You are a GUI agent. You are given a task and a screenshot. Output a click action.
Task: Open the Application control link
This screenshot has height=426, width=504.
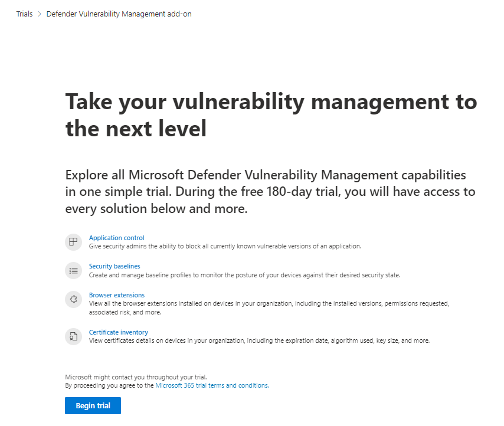click(x=116, y=238)
